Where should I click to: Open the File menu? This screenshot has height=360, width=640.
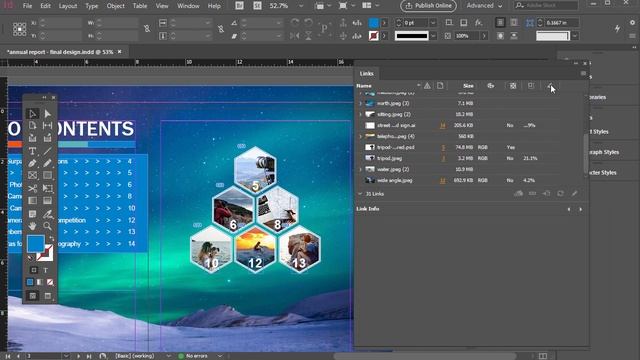(27, 6)
